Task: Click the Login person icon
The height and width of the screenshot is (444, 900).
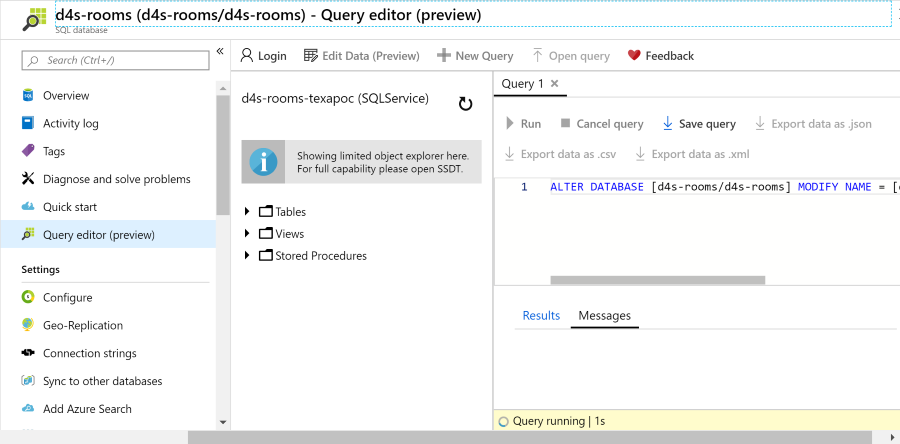Action: [x=247, y=55]
